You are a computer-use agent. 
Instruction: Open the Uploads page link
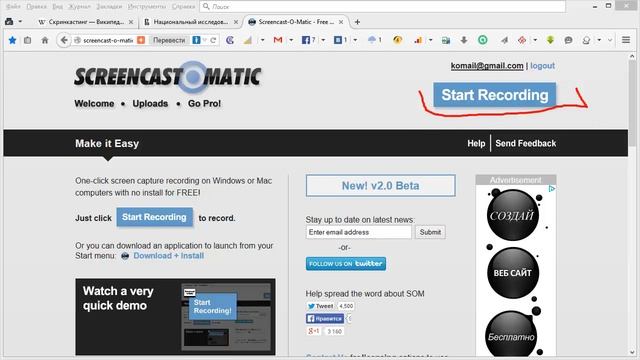tap(150, 104)
